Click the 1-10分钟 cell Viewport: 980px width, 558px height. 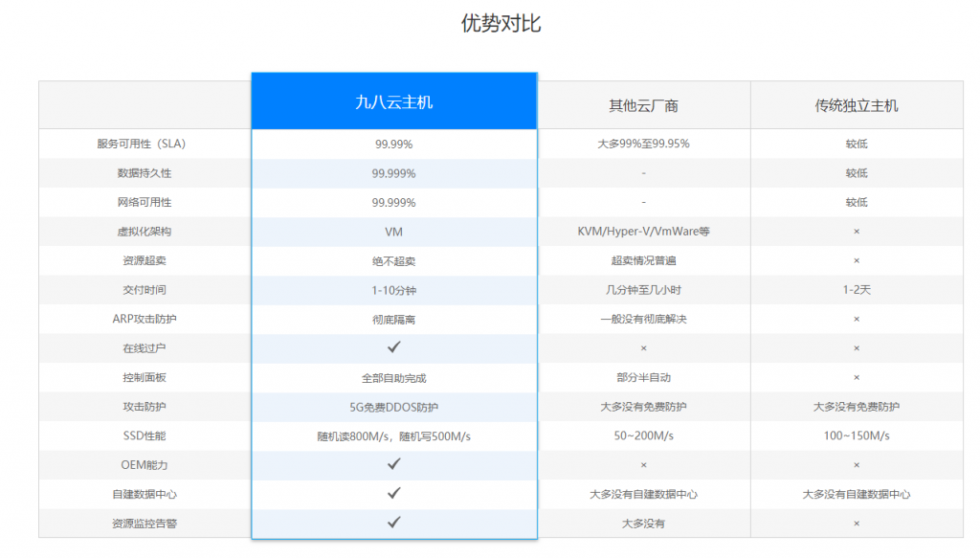click(x=393, y=291)
